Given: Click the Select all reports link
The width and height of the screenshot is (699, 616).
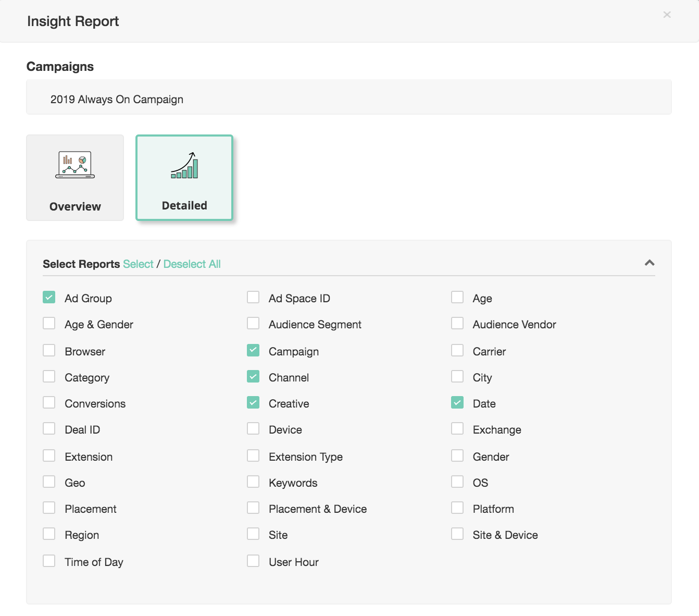Looking at the screenshot, I should 138,264.
